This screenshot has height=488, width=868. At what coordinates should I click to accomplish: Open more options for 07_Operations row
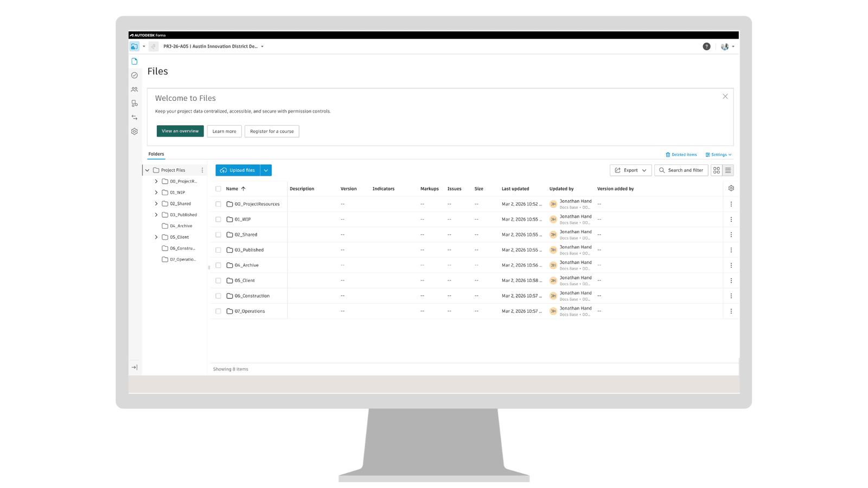(731, 311)
